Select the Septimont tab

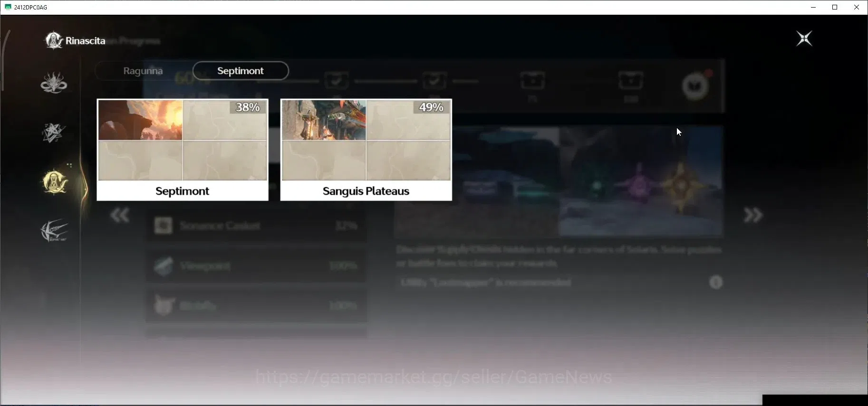click(241, 71)
